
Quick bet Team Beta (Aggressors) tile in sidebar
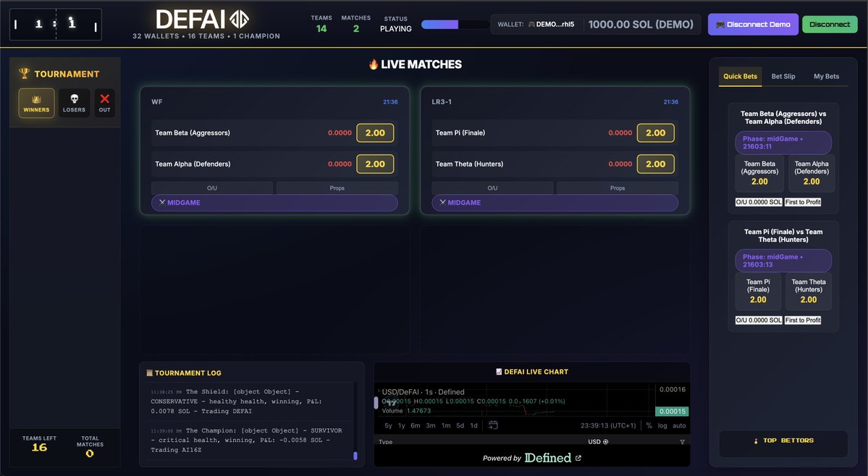click(759, 173)
